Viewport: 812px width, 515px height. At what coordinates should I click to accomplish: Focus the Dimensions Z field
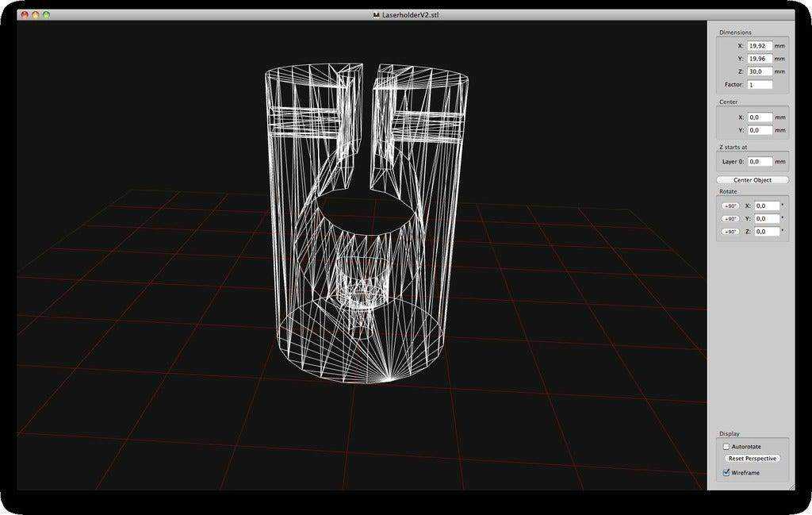coord(760,71)
